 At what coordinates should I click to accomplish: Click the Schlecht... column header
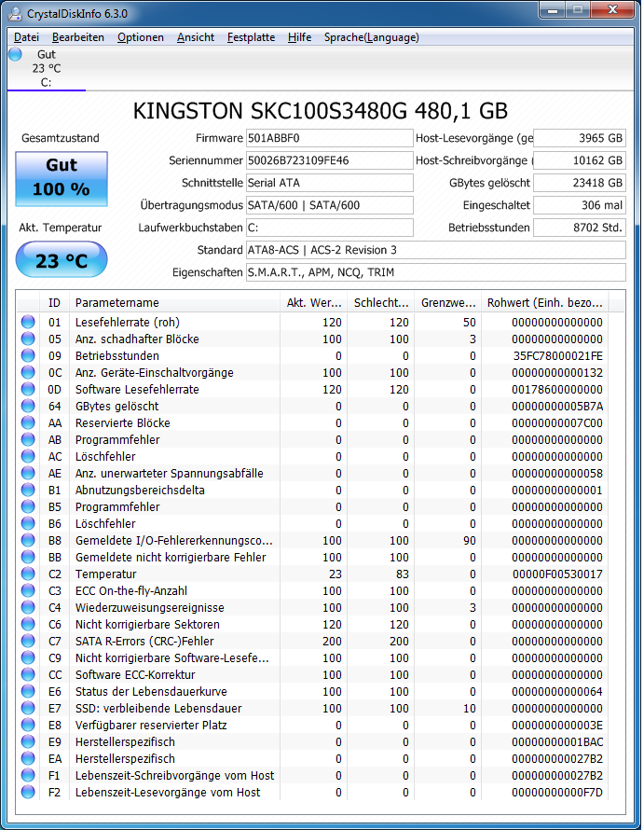[380, 303]
